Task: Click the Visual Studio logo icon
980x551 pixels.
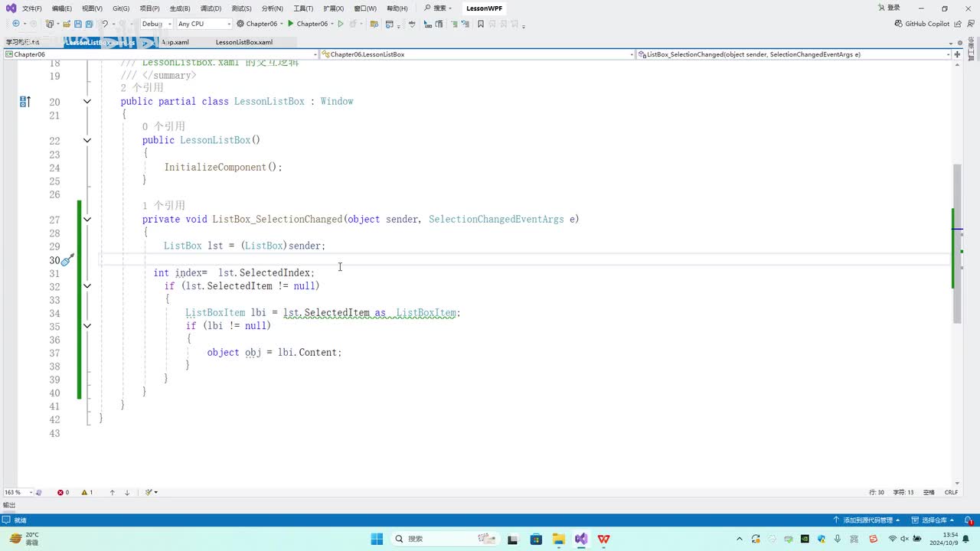Action: (x=11, y=8)
